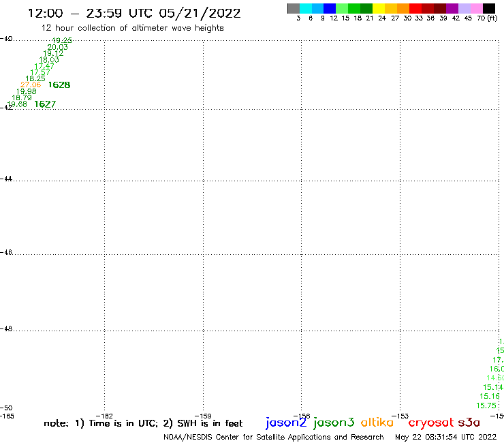Select the yellow swatch in the wave height legend

[x=379, y=8]
